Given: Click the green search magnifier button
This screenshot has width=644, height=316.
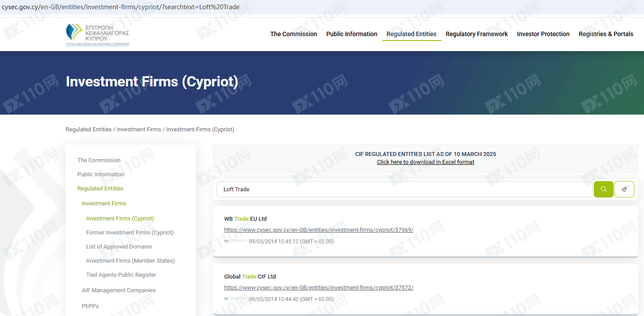Looking at the screenshot, I should (603, 189).
